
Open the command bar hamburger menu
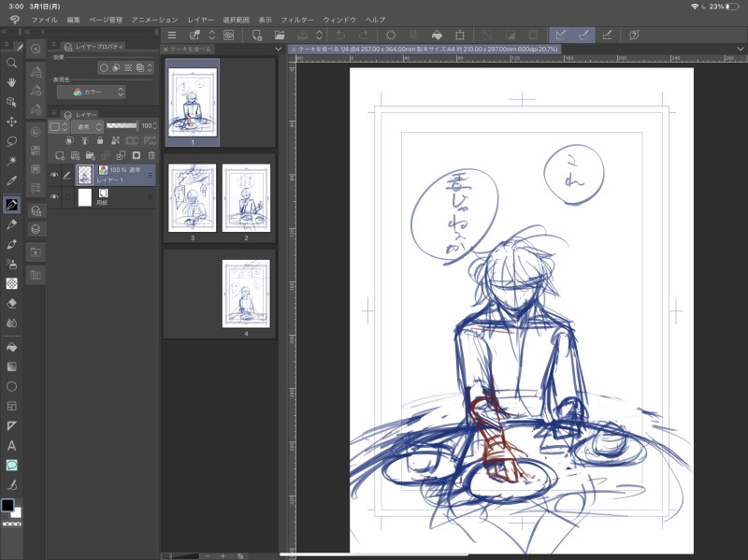[x=172, y=35]
